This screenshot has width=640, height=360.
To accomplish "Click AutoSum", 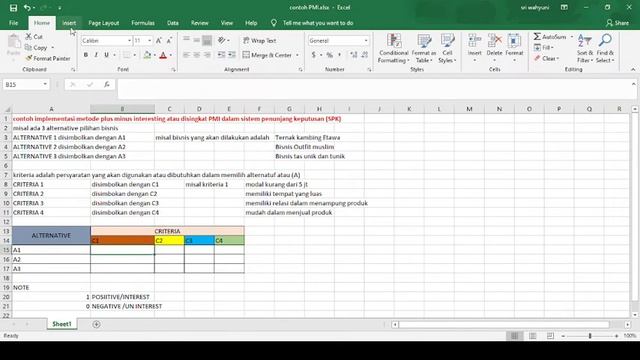I will [x=550, y=37].
